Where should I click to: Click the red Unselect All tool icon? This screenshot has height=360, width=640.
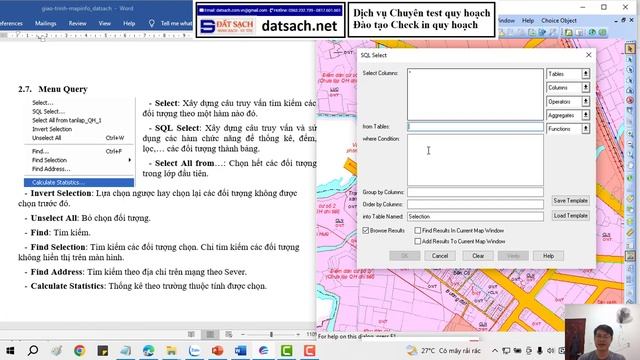630,100
